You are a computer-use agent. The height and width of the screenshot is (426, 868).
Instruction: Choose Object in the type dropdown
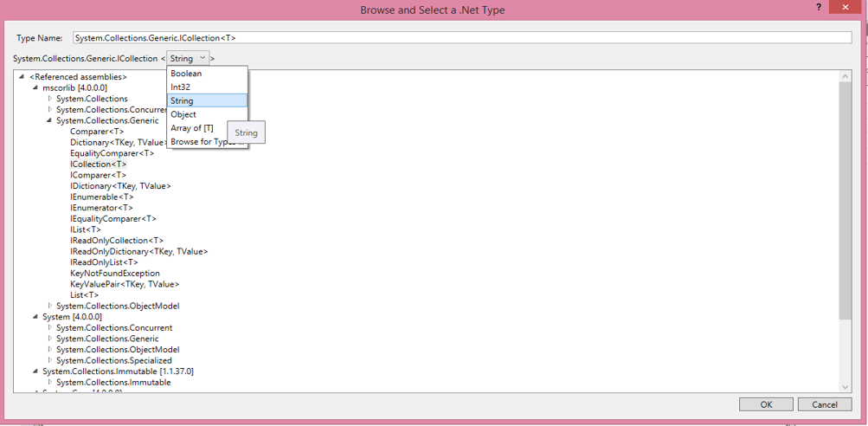tap(183, 114)
